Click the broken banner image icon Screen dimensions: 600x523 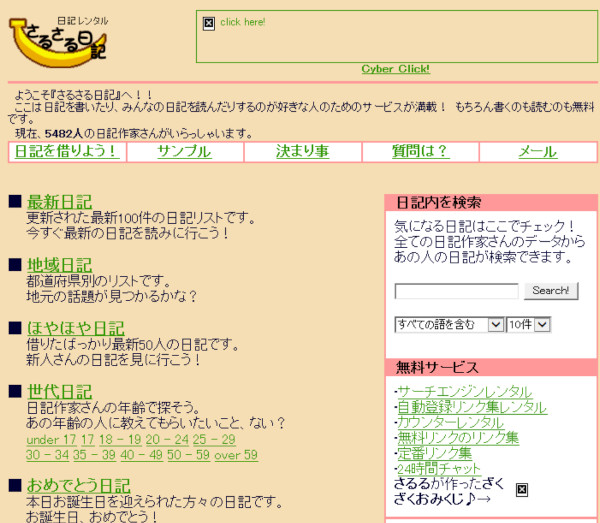[208, 22]
